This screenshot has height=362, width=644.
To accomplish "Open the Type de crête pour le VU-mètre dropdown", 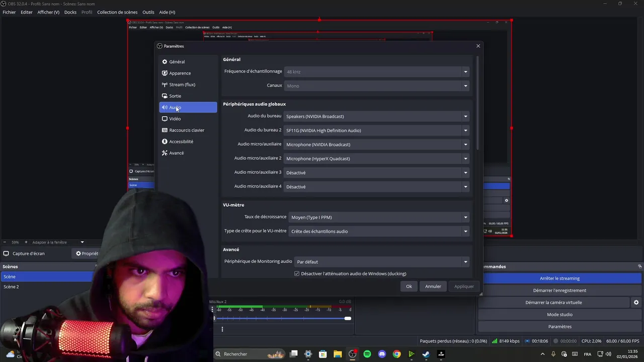I will [379, 231].
